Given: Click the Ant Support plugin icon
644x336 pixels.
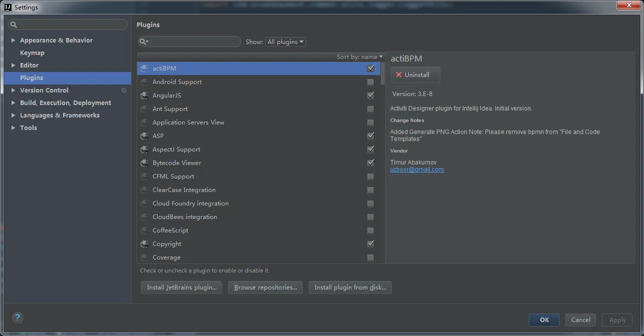Looking at the screenshot, I should click(144, 109).
